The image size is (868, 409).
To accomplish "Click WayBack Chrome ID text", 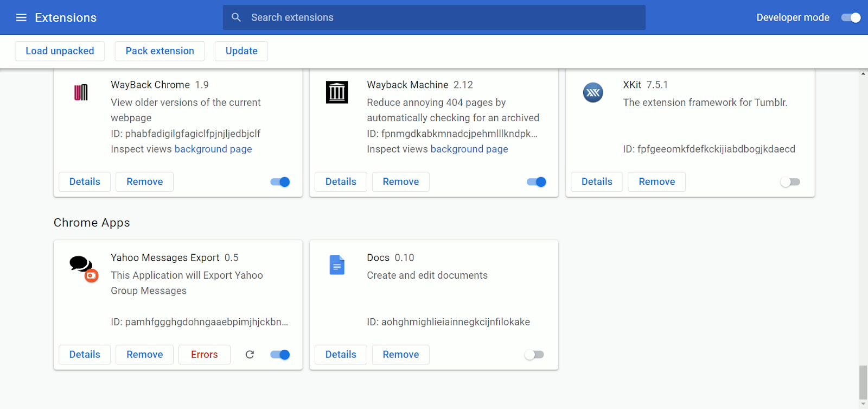I will point(186,134).
